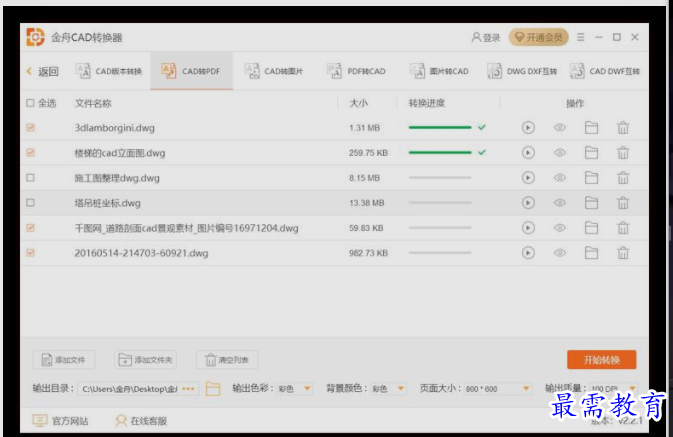Open 在线客服 support link
This screenshot has width=673, height=437.
(141, 421)
